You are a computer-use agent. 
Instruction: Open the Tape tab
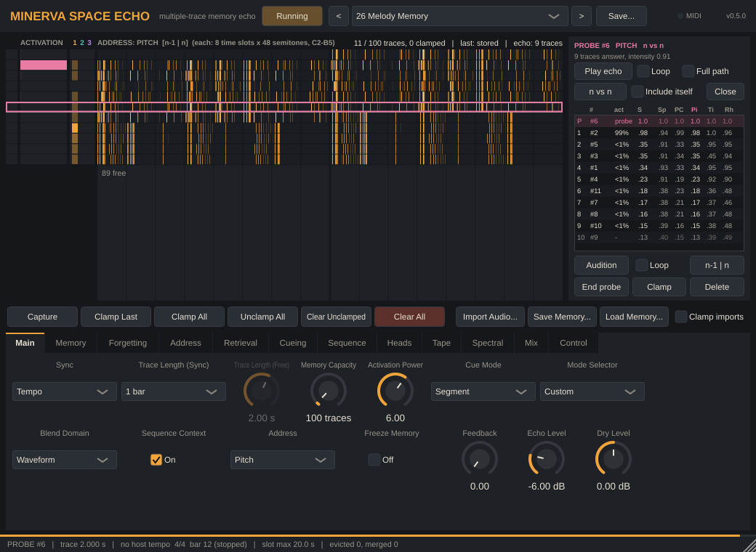tap(442, 343)
